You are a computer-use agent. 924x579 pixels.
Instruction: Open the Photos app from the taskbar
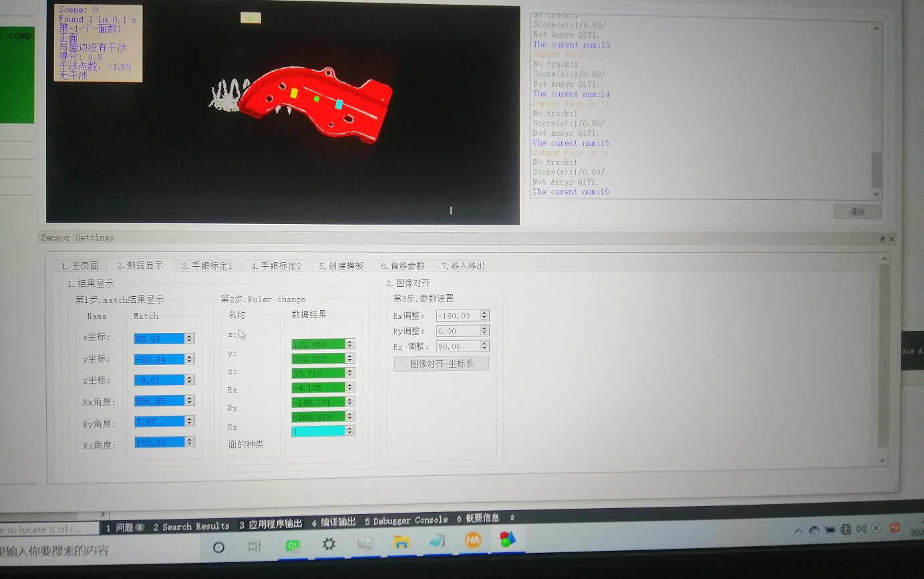point(365,544)
